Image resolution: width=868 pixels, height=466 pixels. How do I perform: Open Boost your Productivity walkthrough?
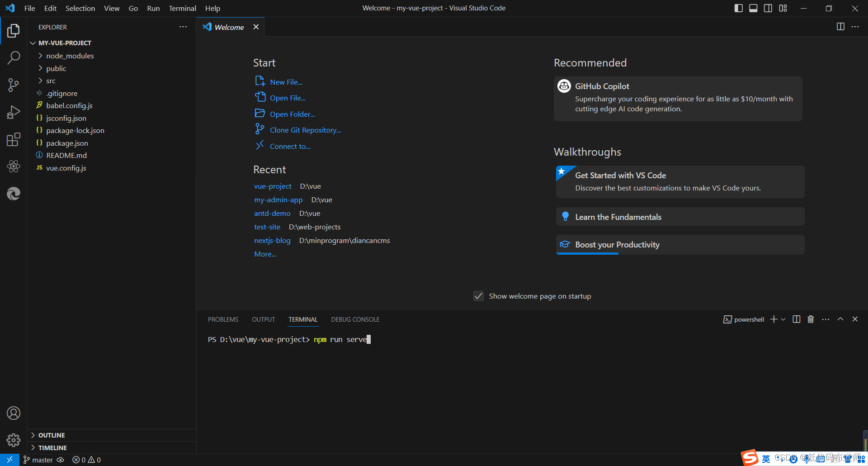pos(680,245)
